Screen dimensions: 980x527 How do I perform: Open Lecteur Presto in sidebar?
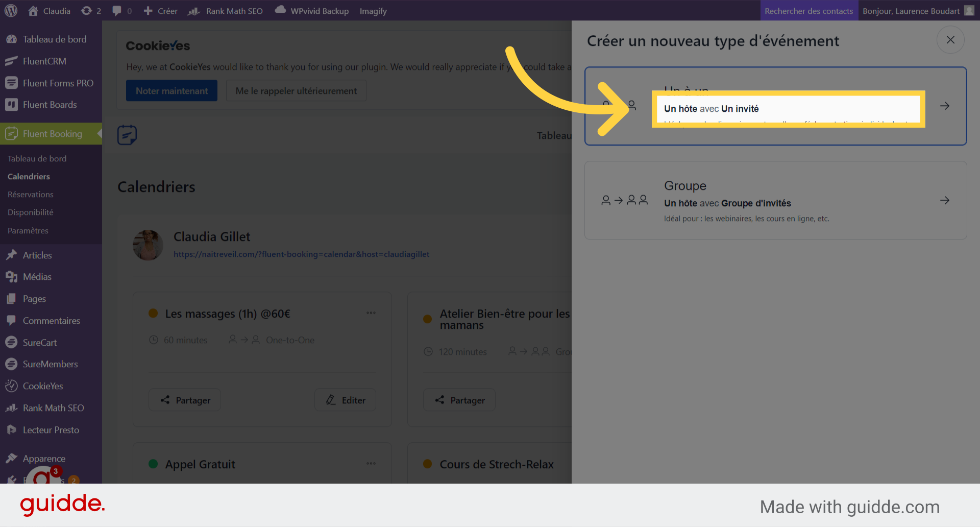[x=51, y=430]
